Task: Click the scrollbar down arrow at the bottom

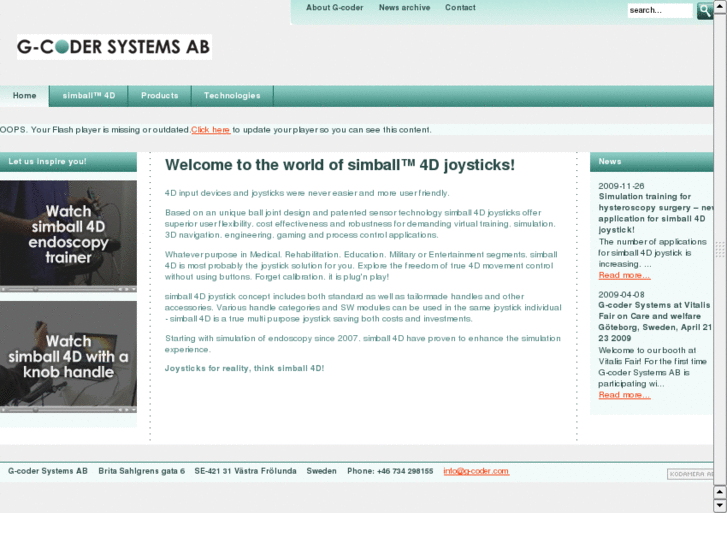Action: click(720, 506)
